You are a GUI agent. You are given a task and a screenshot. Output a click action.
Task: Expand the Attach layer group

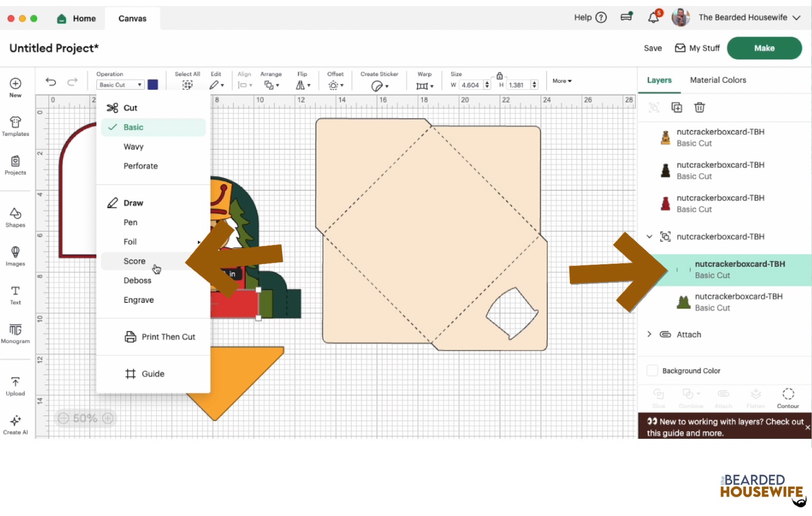point(649,334)
